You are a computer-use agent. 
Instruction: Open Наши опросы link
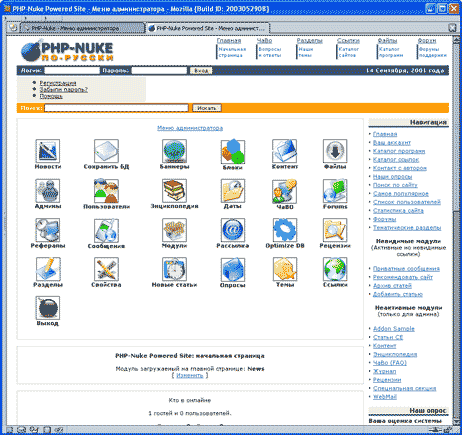392,177
